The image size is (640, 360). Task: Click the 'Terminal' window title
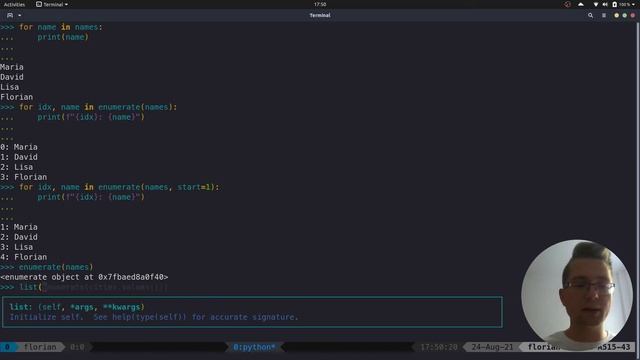pos(320,15)
